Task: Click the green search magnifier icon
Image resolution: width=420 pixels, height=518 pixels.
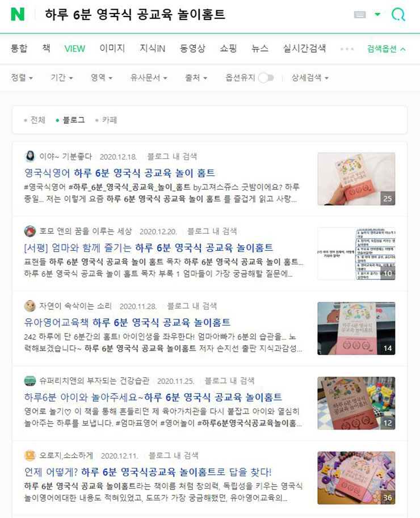Action: 398,15
